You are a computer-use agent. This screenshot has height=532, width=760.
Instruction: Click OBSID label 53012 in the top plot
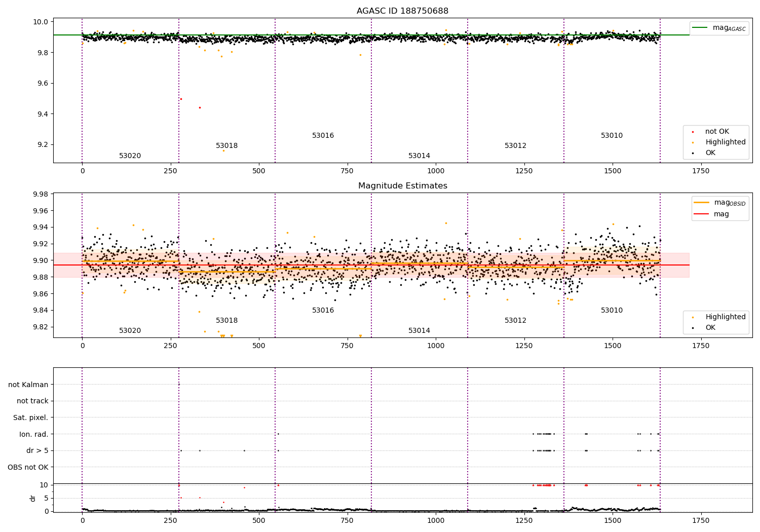click(515, 146)
